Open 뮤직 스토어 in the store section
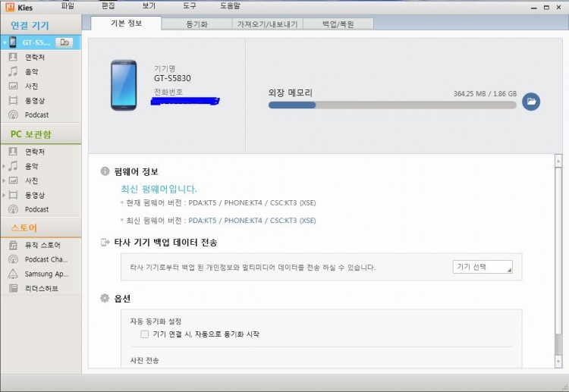569x392 pixels. pos(42,245)
